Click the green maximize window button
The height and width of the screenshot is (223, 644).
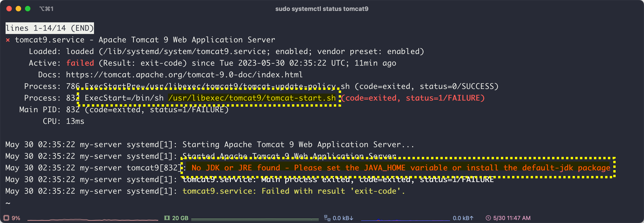(x=28, y=9)
